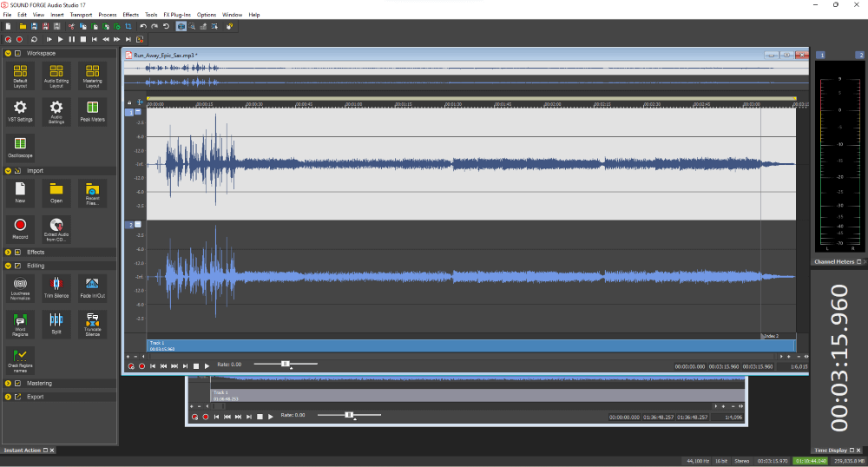Show the Peak Meters
The height and width of the screenshot is (467, 868).
tap(93, 111)
